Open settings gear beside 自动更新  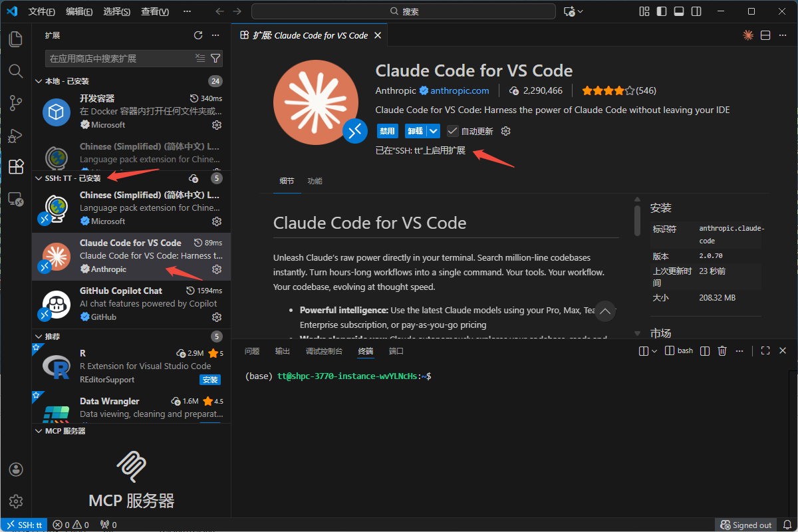tap(505, 131)
